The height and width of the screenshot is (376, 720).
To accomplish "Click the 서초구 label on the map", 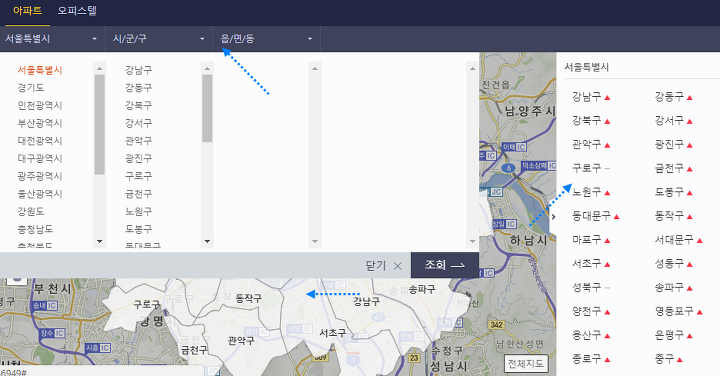I will [x=333, y=333].
